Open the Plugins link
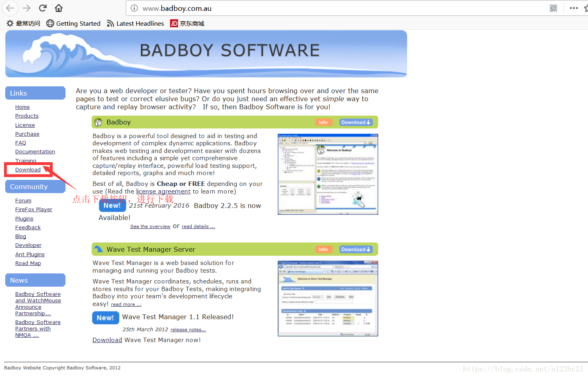Image resolution: width=588 pixels, height=377 pixels. (x=24, y=219)
